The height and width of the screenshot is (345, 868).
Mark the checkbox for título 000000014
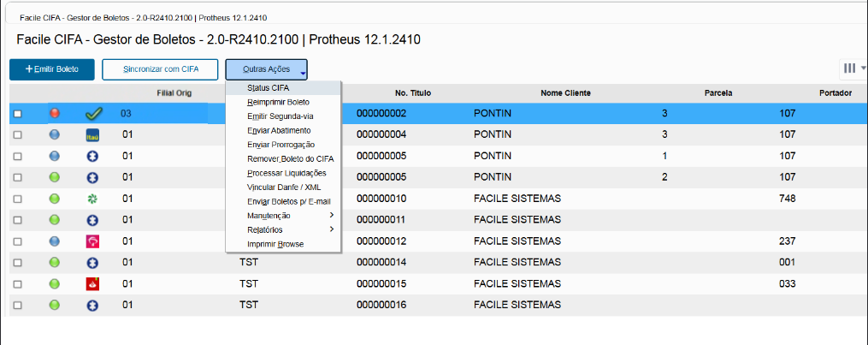click(18, 263)
